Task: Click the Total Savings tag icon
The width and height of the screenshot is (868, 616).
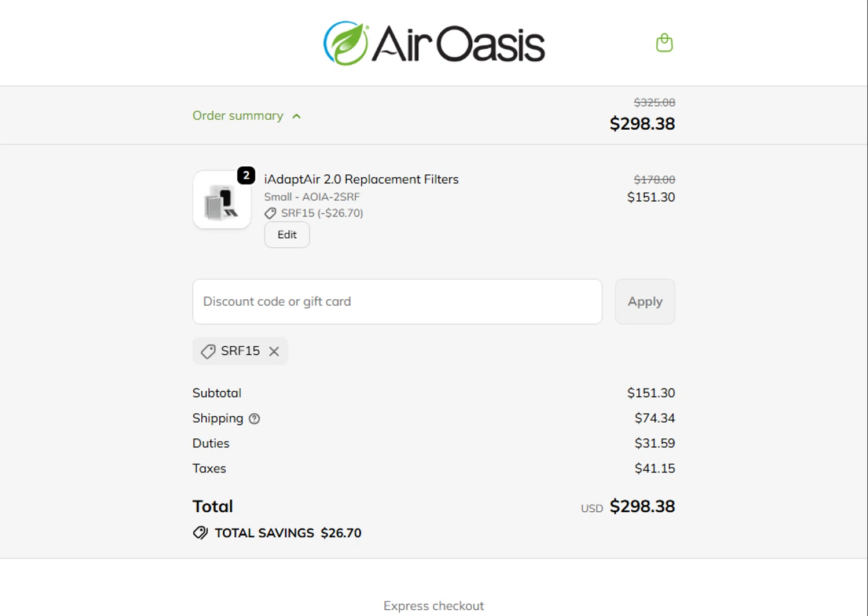Action: point(200,533)
